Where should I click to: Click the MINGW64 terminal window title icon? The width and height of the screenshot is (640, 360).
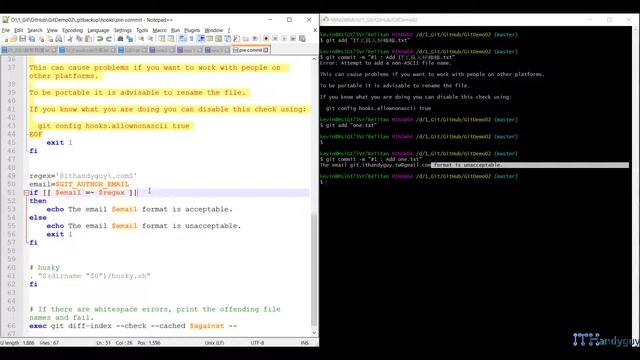325,20
